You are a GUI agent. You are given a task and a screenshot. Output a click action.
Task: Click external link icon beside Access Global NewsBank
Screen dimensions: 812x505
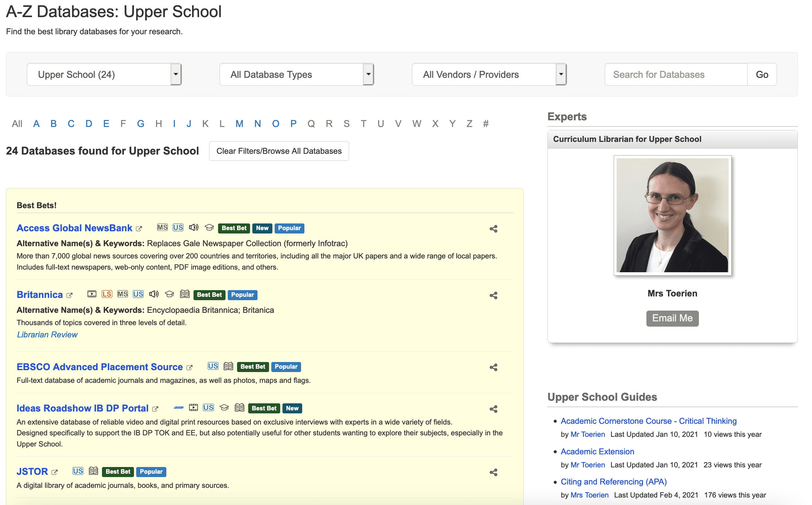tap(139, 229)
